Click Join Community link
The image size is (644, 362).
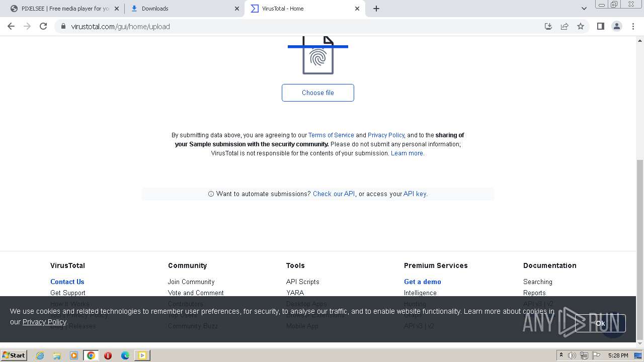191,282
